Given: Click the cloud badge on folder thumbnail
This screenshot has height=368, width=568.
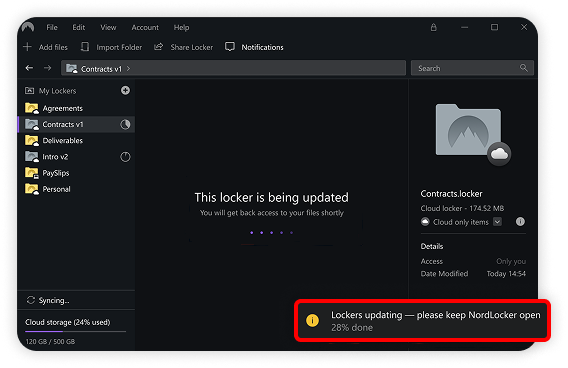Looking at the screenshot, I should pos(499,154).
